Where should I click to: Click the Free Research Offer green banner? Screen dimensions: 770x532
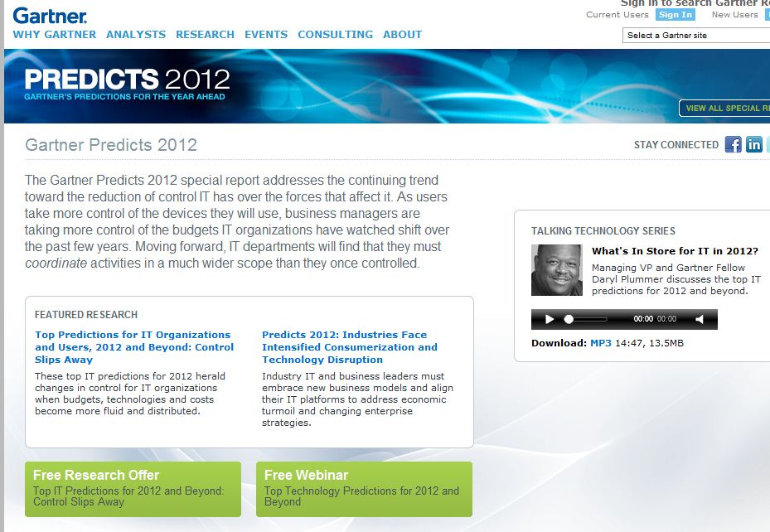pyautogui.click(x=133, y=489)
